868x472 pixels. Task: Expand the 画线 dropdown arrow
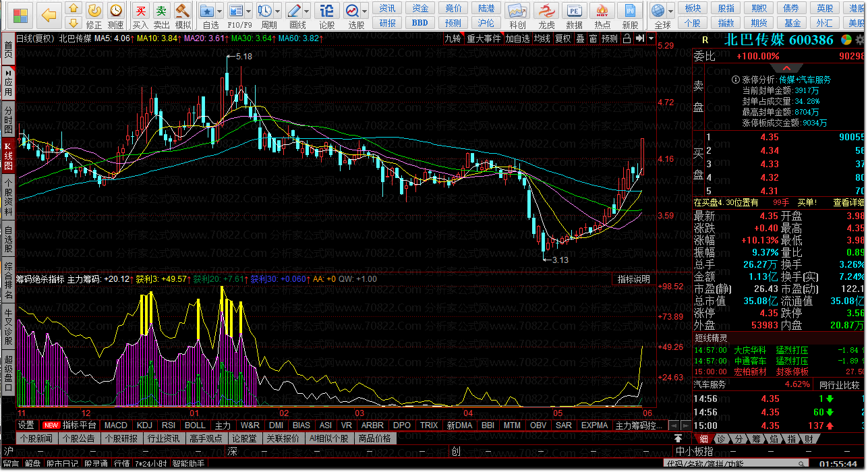[307, 11]
